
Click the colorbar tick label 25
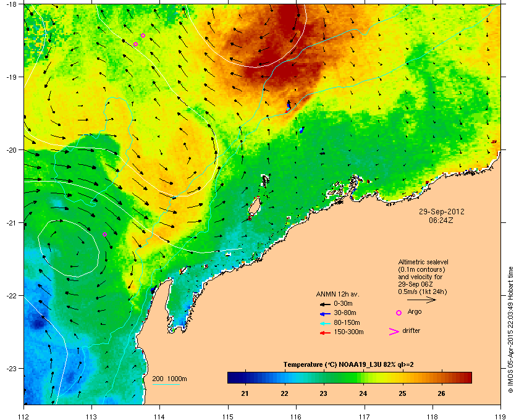point(402,393)
